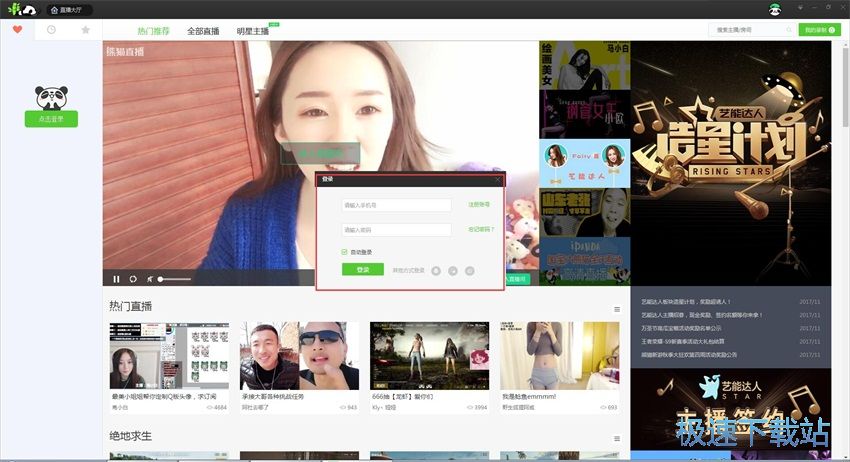Focus the phone number input field
Screen dimensions: 850x462
(396, 205)
